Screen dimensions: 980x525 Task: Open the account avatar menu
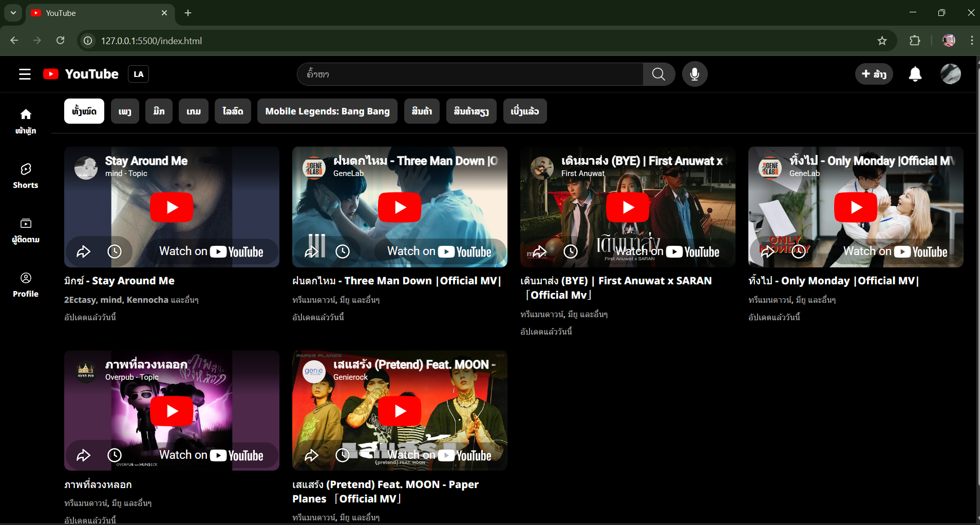951,74
